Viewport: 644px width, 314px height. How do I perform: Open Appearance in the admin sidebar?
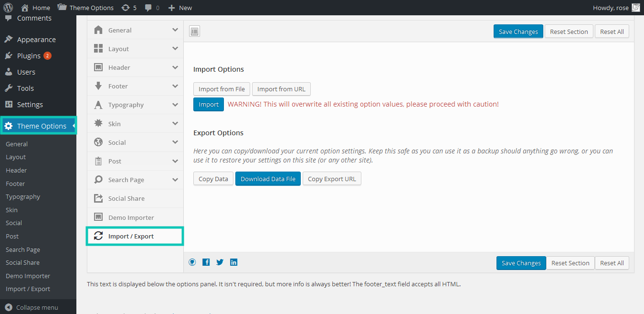click(38, 40)
